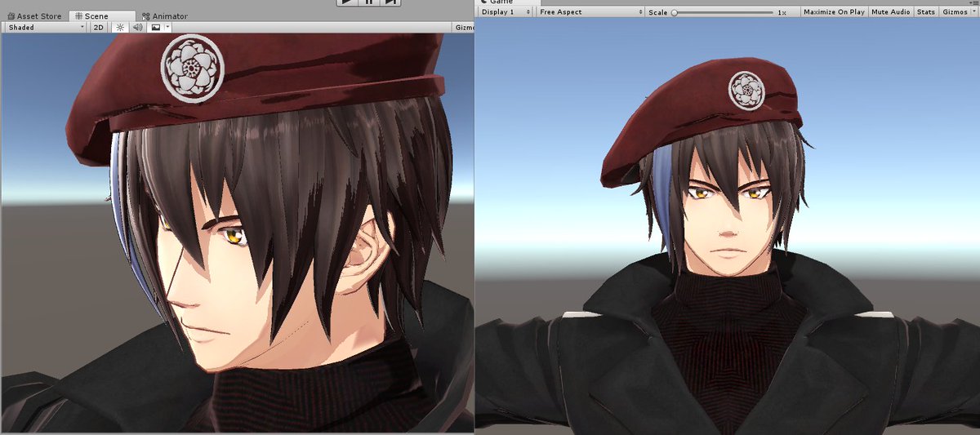Screen dimensions: 980x435
Task: Switch to the Asset Store tab
Action: [x=34, y=16]
